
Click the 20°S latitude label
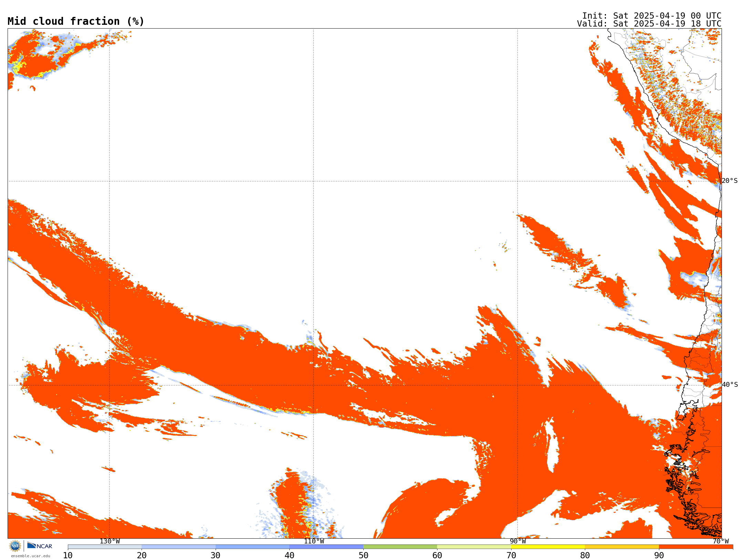pyautogui.click(x=730, y=181)
